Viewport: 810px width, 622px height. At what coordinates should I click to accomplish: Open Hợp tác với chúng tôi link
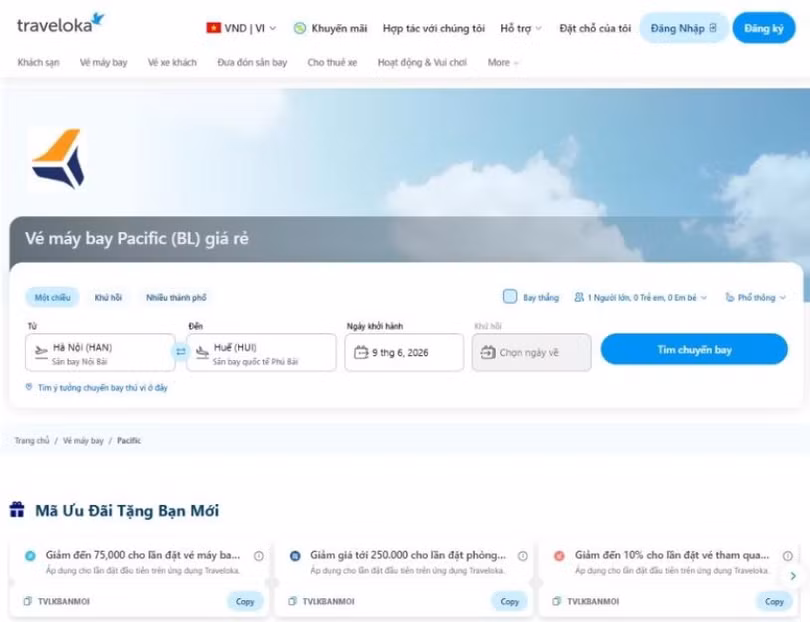(x=433, y=28)
